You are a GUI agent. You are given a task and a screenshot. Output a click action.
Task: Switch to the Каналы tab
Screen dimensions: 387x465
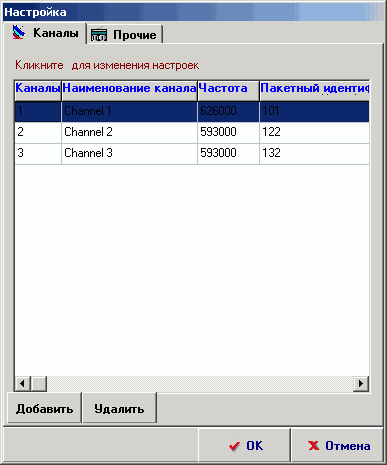pos(45,33)
